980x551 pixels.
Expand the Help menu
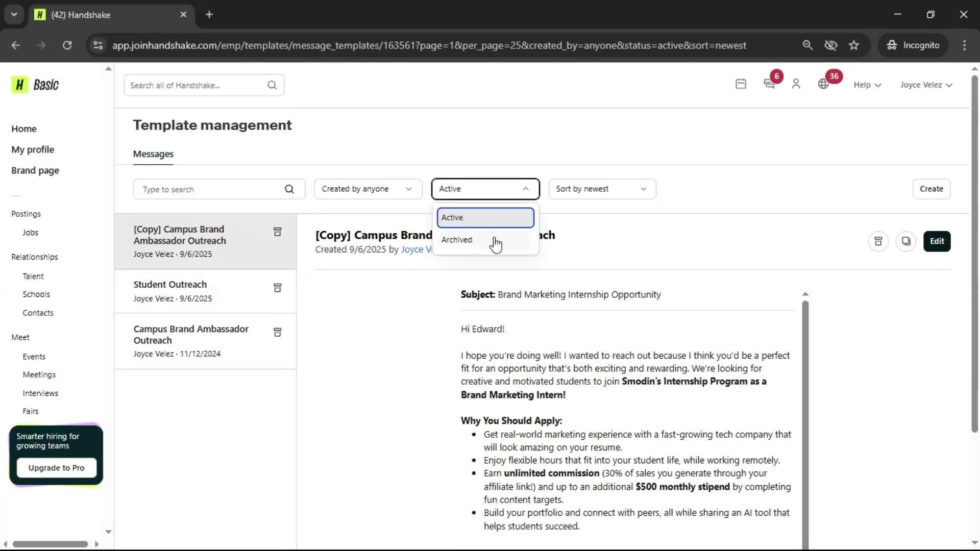click(867, 85)
